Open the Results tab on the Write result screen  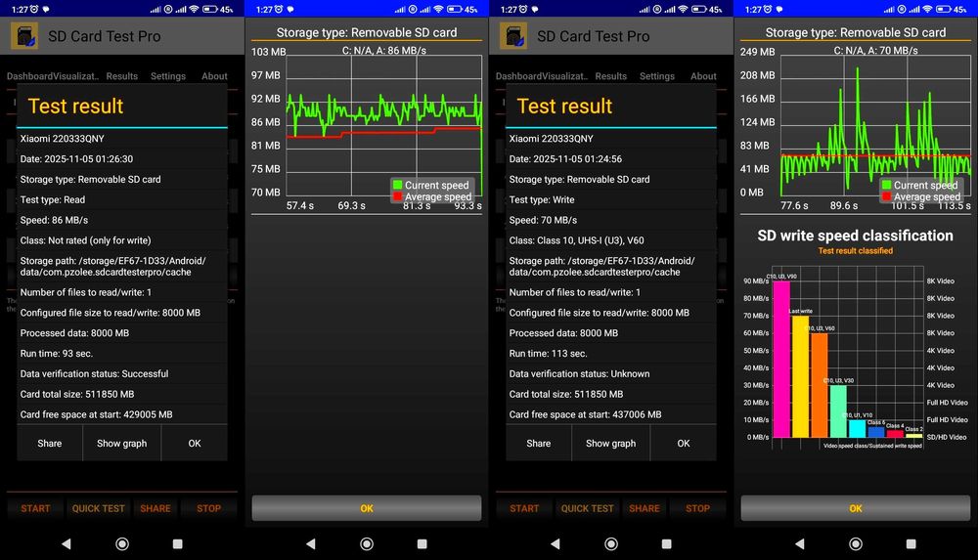click(610, 76)
